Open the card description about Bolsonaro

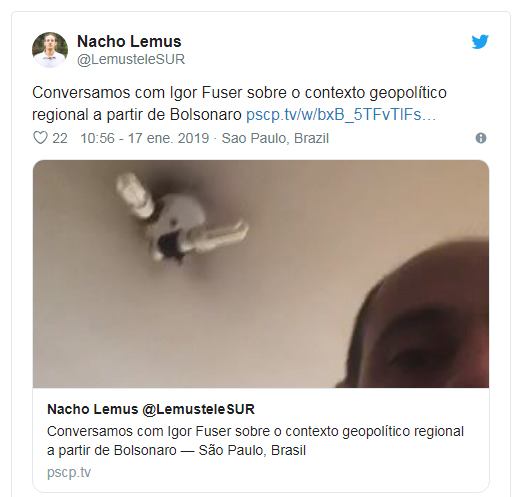255,441
